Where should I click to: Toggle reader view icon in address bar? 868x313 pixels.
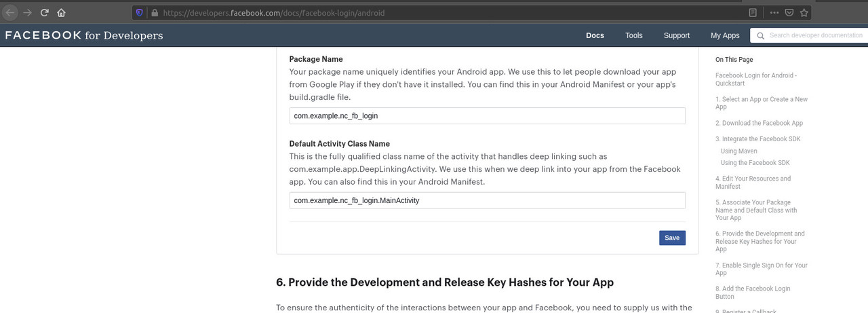(x=753, y=12)
